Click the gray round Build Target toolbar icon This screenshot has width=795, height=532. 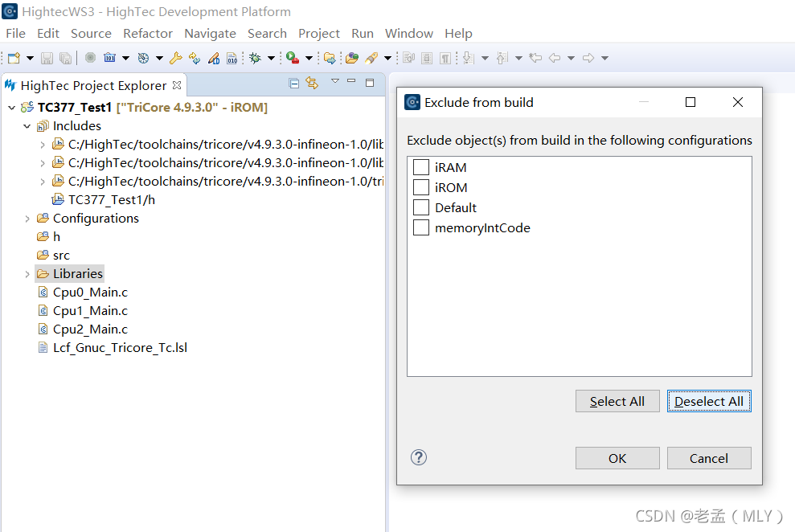(90, 58)
